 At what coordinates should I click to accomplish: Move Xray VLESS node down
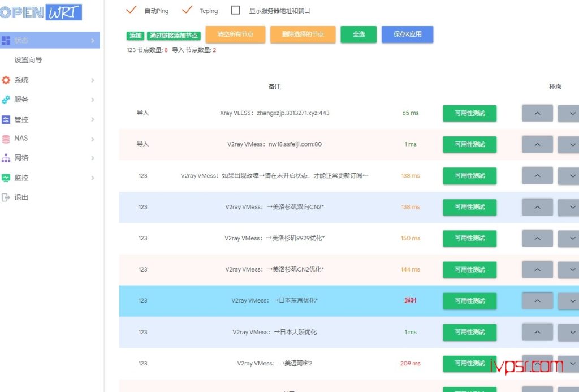coord(569,113)
